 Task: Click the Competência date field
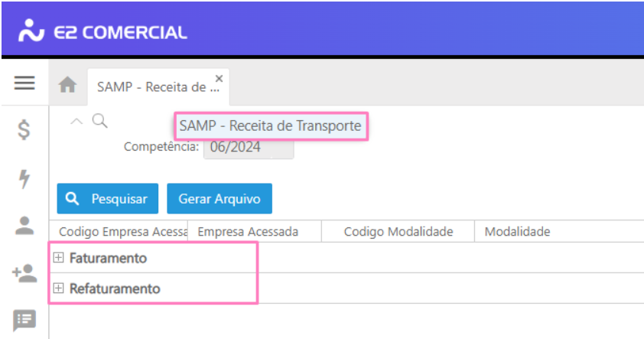click(x=249, y=147)
